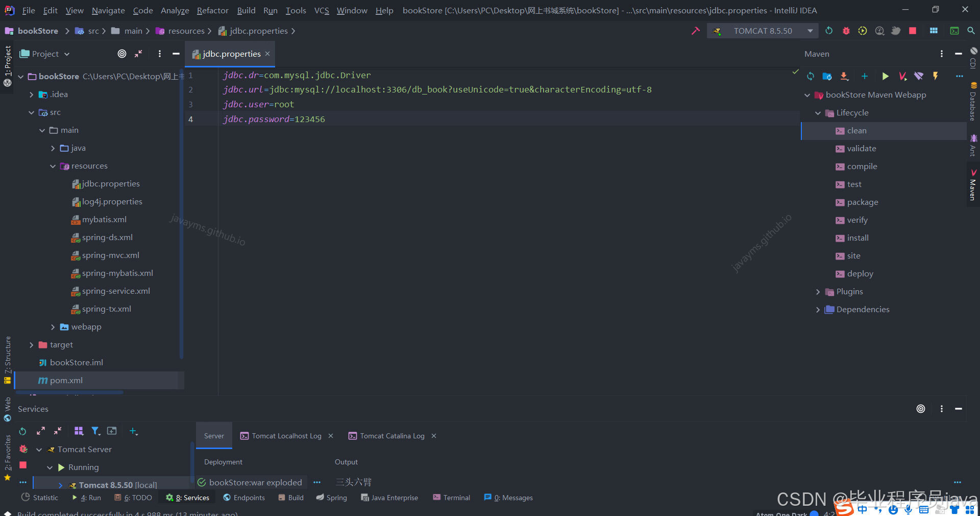The width and height of the screenshot is (980, 516).
Task: Click the Debug bug icon in the toolbar
Action: (x=846, y=31)
